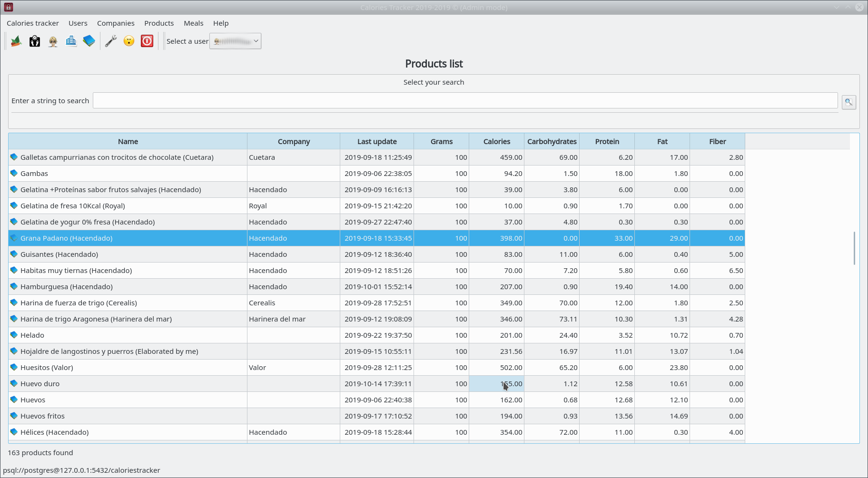The height and width of the screenshot is (478, 868).
Task: Select Hojaldre de langostinos y puerros row
Action: (x=377, y=351)
